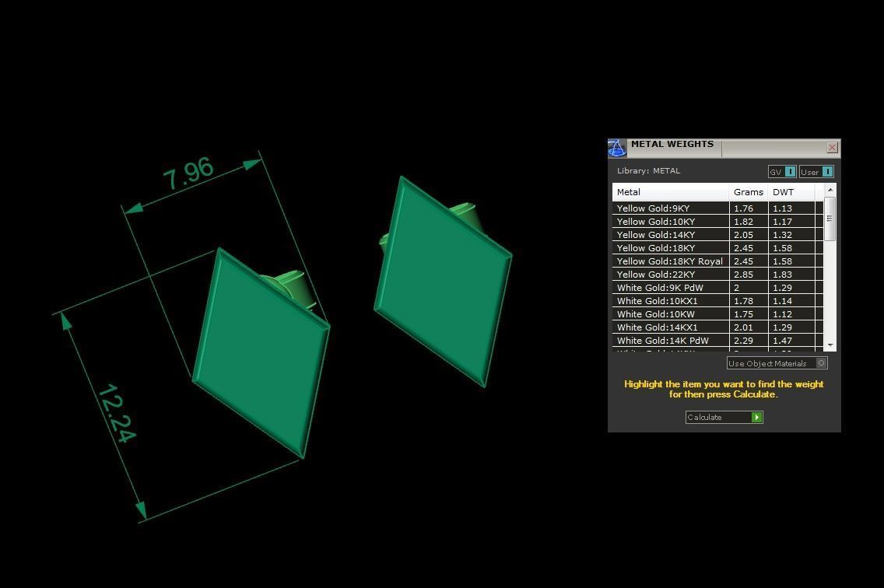Select the left green diamond earring model
This screenshot has height=588, width=884.
[x=261, y=352]
